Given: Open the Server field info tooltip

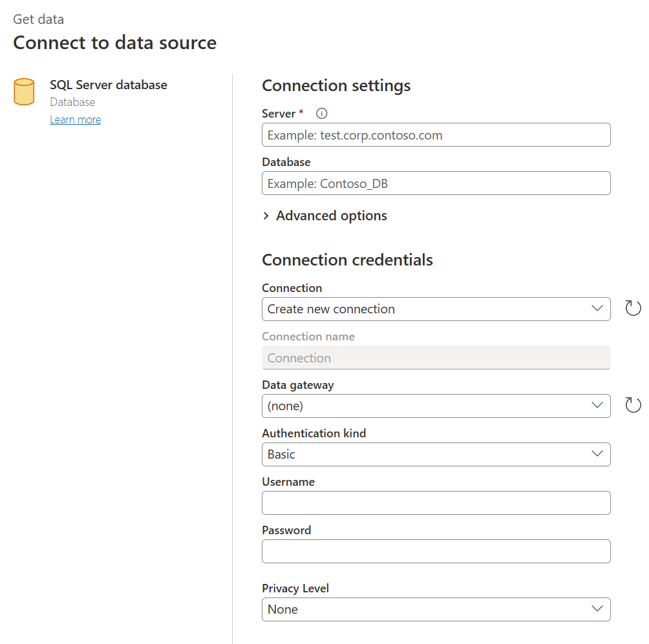Looking at the screenshot, I should pyautogui.click(x=321, y=113).
